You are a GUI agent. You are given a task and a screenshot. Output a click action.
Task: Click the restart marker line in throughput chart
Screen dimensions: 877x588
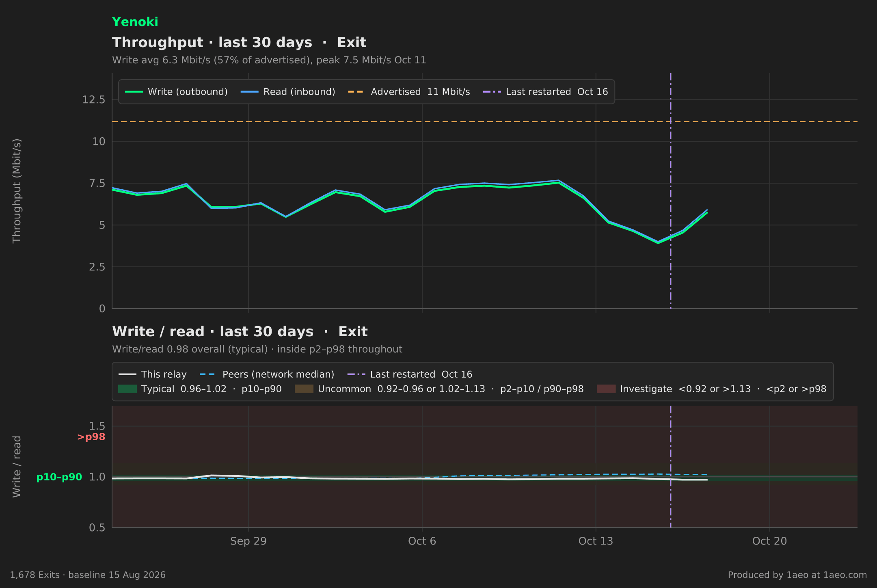671,191
